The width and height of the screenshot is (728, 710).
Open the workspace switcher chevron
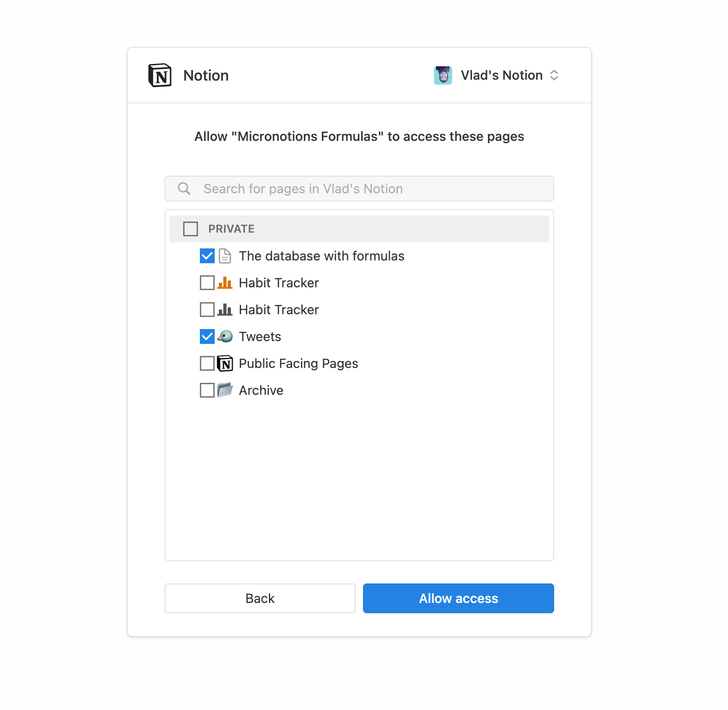coord(554,75)
